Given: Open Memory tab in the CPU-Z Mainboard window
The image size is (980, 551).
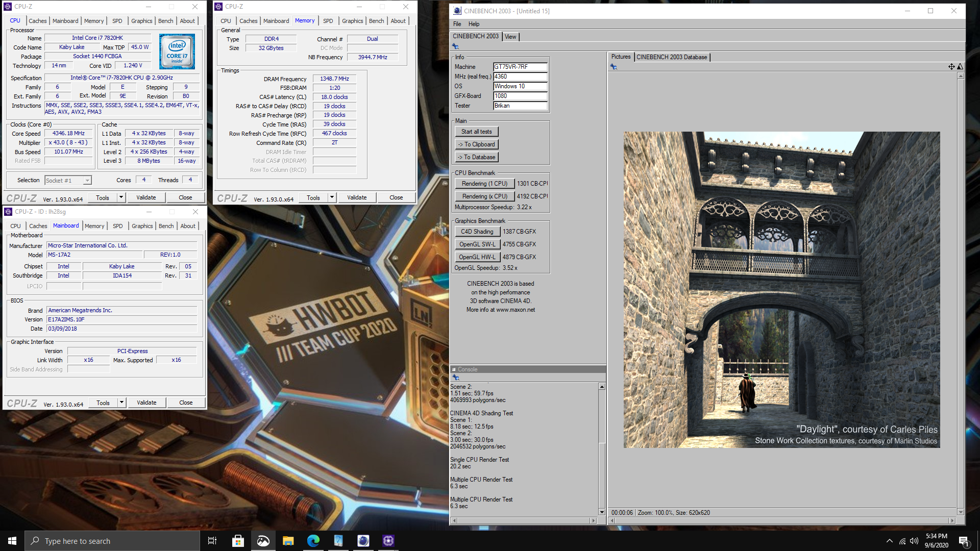Looking at the screenshot, I should tap(94, 226).
